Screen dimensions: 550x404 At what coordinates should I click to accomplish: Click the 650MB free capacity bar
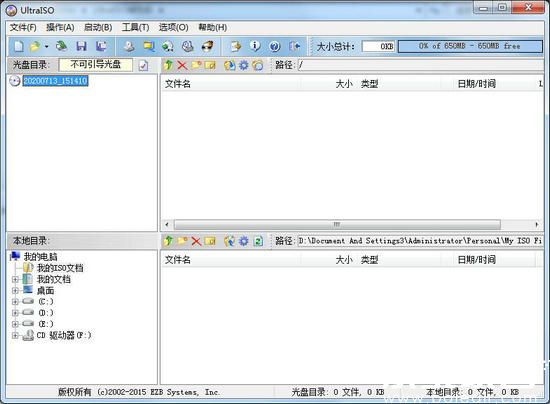click(x=470, y=46)
